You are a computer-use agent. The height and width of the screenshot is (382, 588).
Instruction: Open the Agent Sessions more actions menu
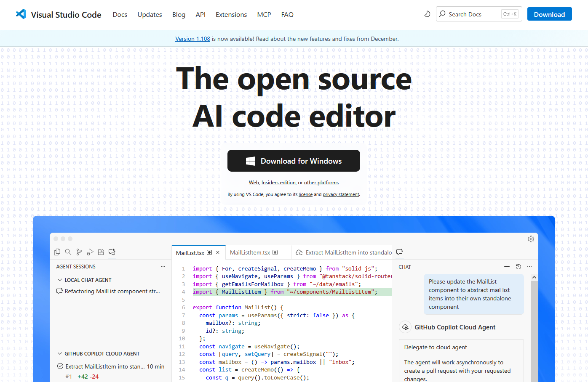click(163, 266)
